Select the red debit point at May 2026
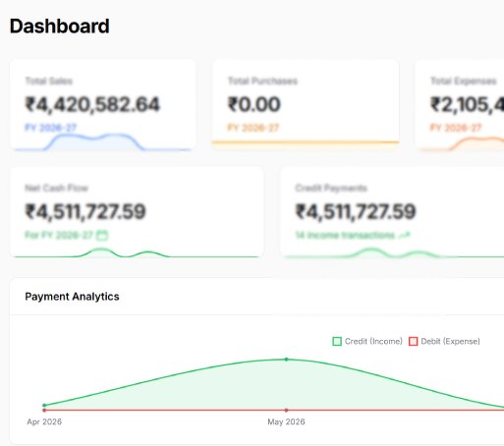 287,410
